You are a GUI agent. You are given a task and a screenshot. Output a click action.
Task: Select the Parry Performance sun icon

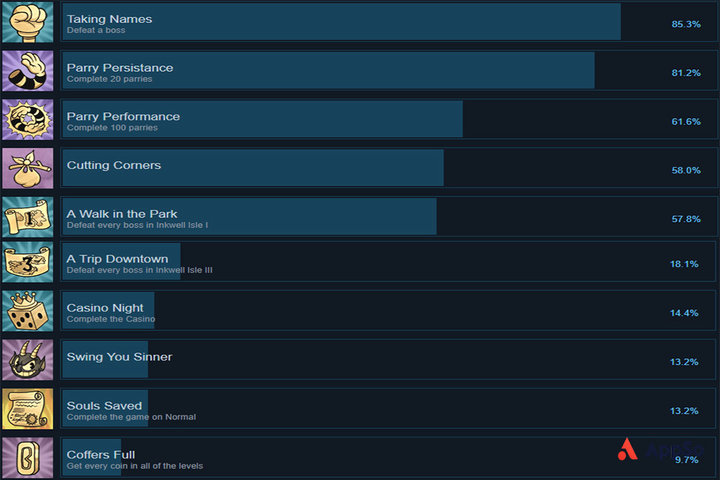pyautogui.click(x=28, y=119)
